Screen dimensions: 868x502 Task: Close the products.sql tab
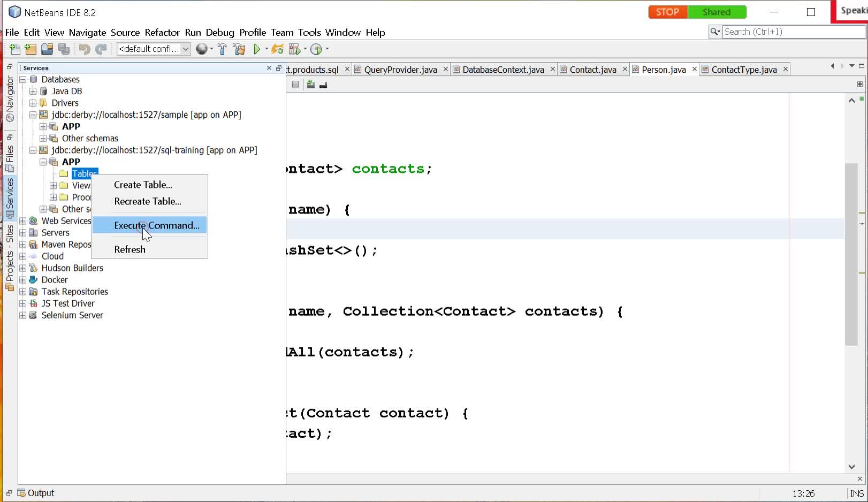(347, 69)
